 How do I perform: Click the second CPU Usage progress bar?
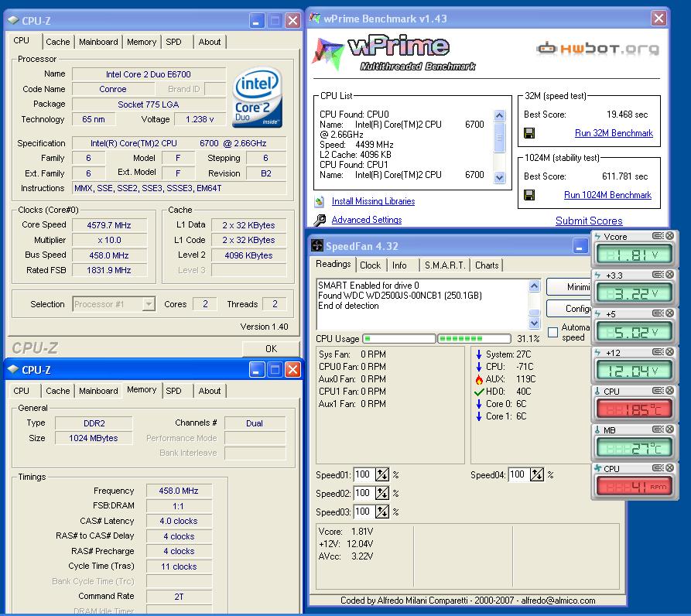click(x=474, y=338)
